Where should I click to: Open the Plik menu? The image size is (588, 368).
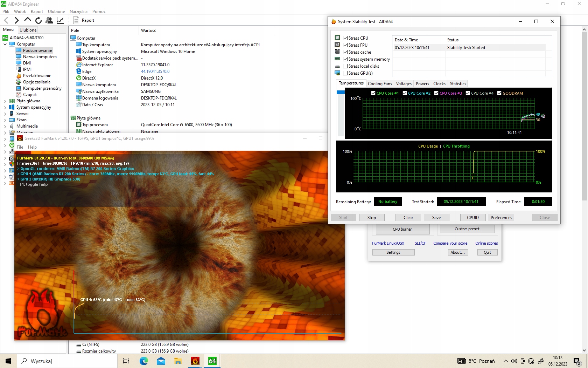[x=6, y=12]
